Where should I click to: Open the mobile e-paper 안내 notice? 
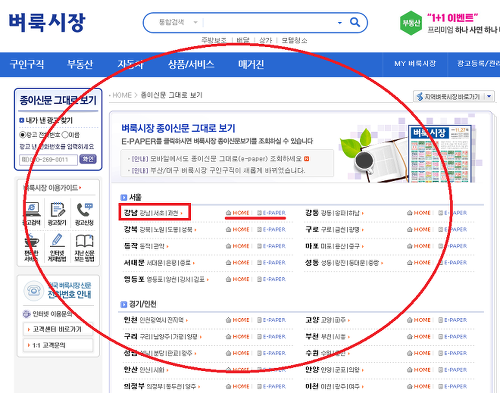(x=219, y=159)
